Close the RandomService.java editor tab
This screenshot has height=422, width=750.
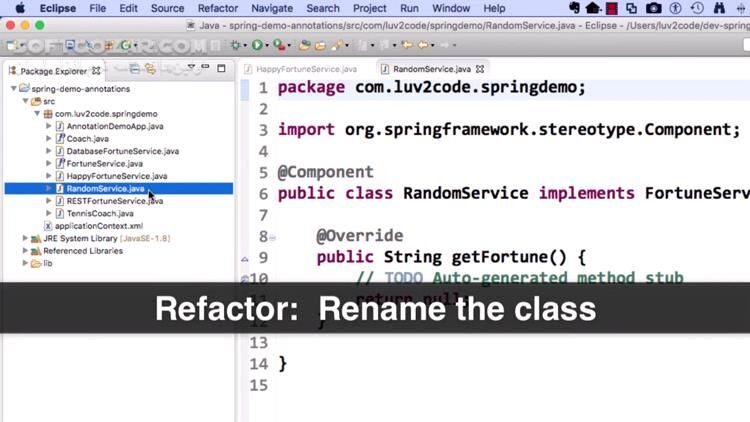click(479, 69)
